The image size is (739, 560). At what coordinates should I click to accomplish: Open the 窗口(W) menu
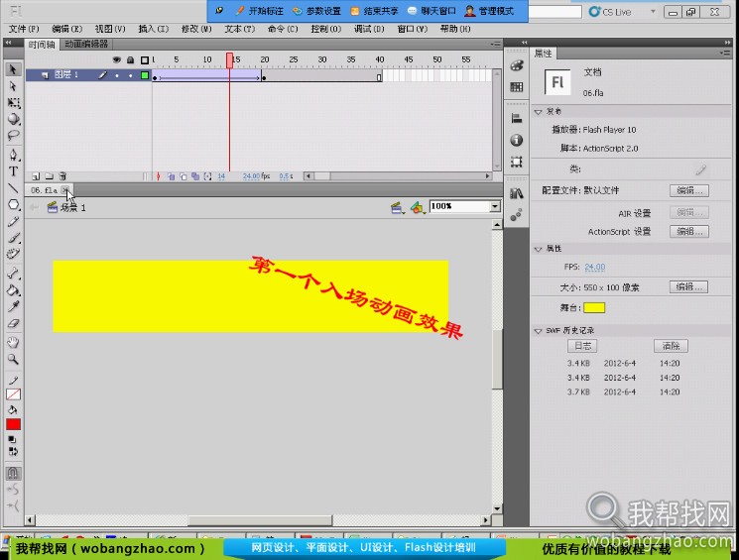click(412, 29)
